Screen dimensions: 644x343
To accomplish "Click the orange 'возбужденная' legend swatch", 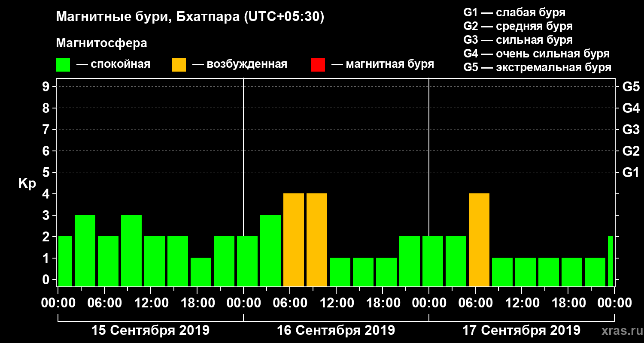I will pos(179,65).
